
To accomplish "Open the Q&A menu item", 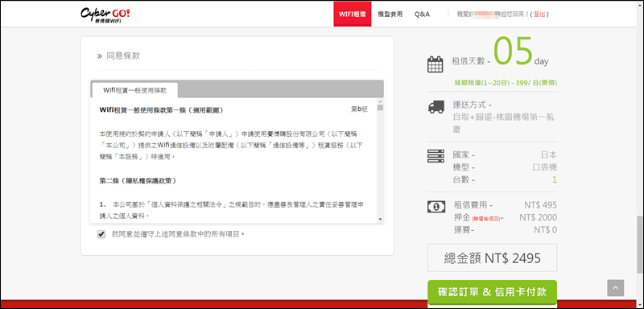I will point(422,14).
